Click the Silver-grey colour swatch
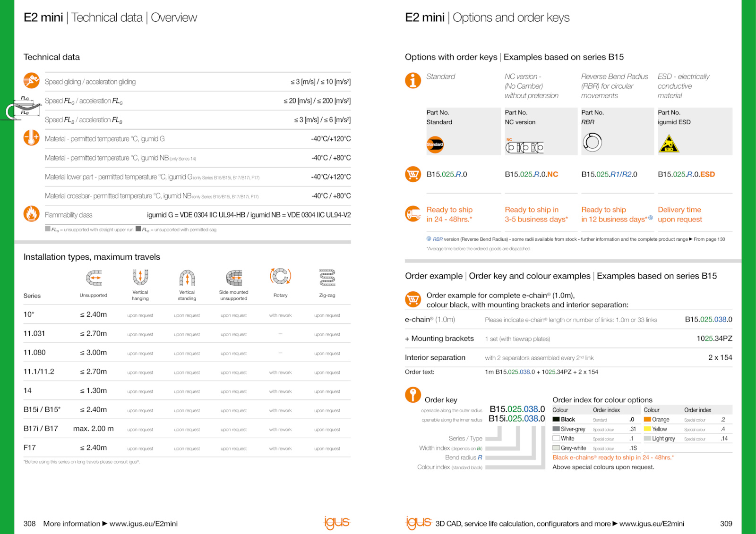This screenshot has height=534, width=756. (x=556, y=429)
